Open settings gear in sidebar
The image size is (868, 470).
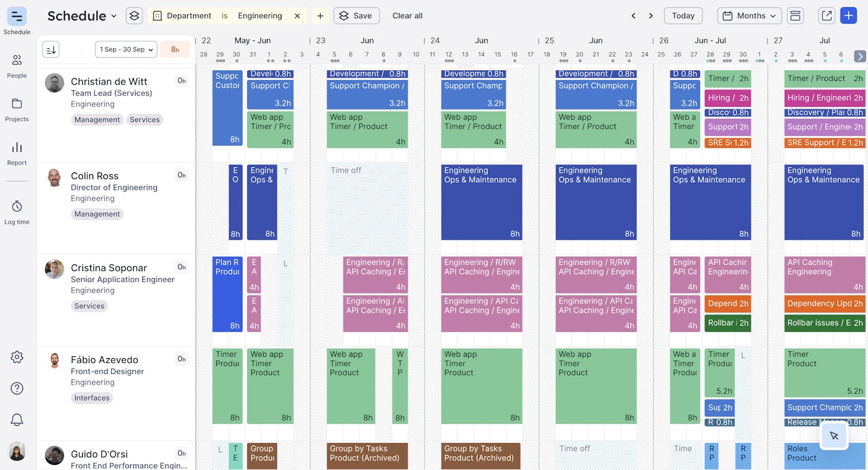point(17,357)
